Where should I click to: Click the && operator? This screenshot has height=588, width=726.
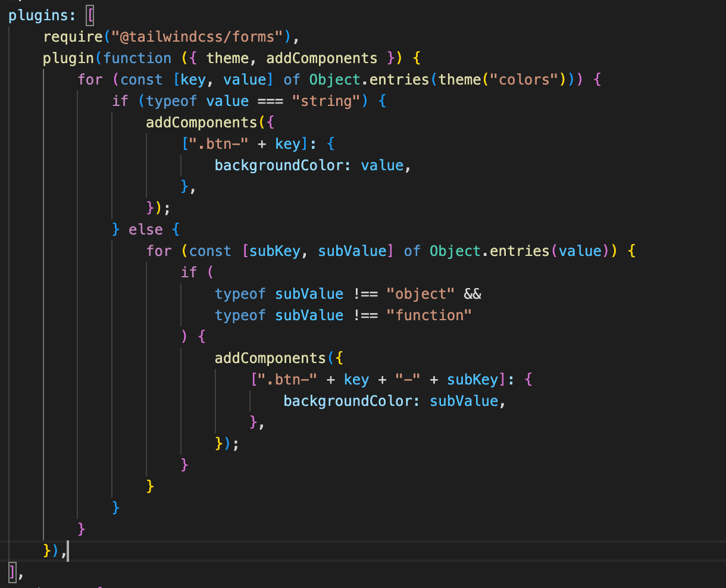472,294
